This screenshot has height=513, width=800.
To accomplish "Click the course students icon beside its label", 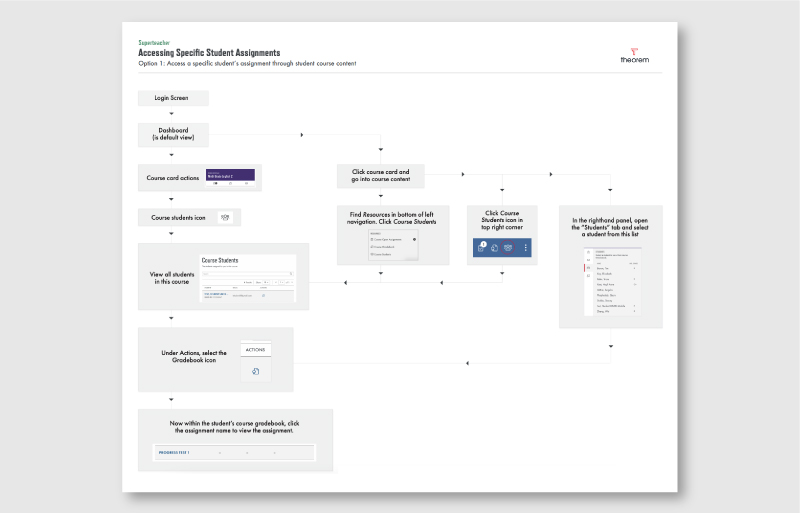I will tap(225, 217).
